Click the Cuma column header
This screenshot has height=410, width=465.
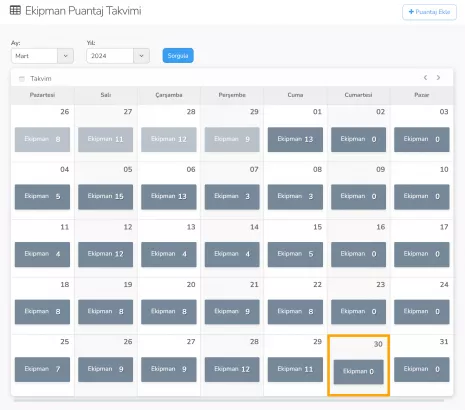[x=295, y=95]
